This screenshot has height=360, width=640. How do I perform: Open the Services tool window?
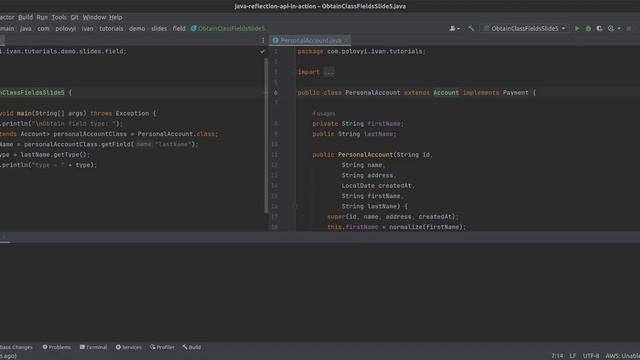point(129,347)
